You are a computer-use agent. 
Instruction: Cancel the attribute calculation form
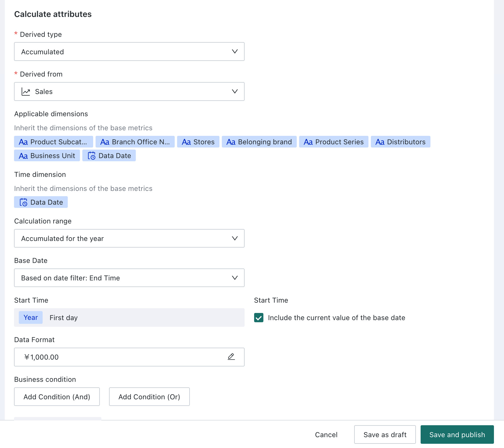pos(326,434)
